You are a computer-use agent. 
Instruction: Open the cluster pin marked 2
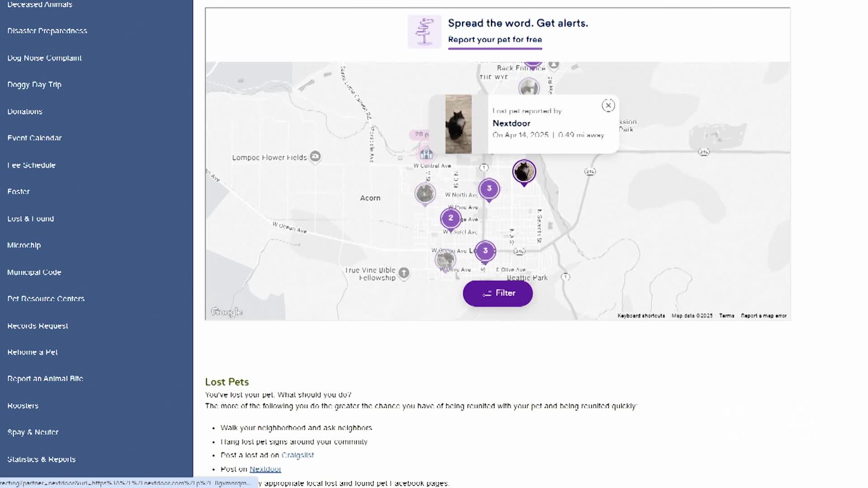click(450, 218)
